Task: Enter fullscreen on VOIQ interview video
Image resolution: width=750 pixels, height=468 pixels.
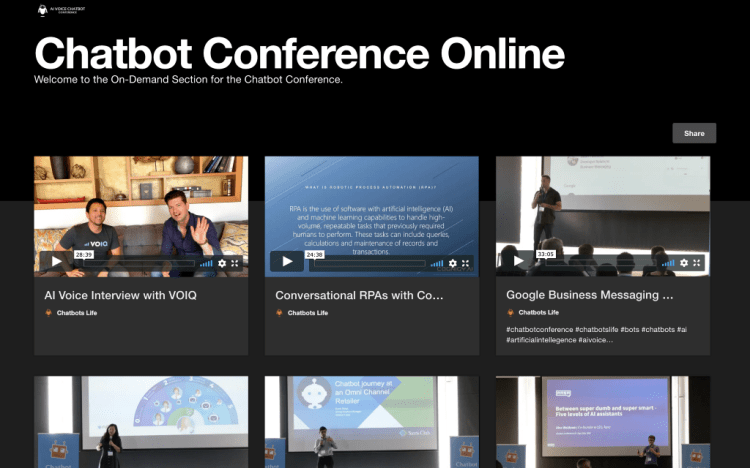Action: (x=235, y=263)
